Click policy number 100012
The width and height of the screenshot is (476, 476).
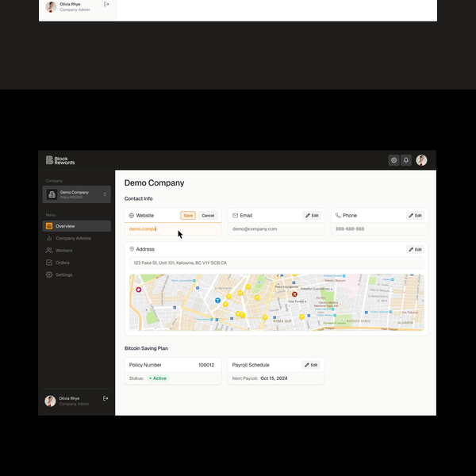[x=206, y=365]
